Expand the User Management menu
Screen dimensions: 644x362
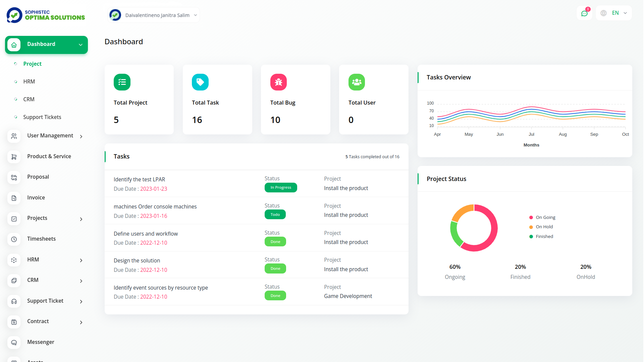50,136
